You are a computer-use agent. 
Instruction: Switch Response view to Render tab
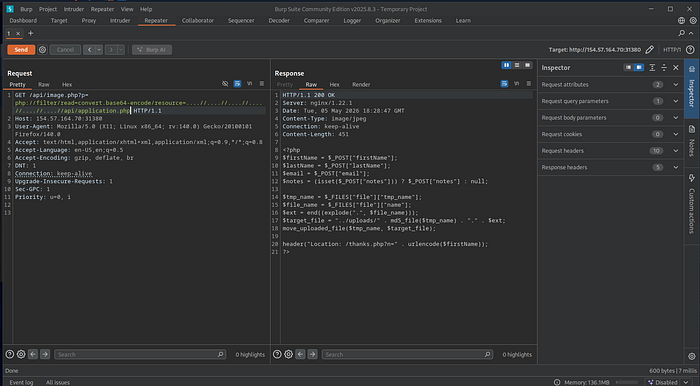[361, 84]
